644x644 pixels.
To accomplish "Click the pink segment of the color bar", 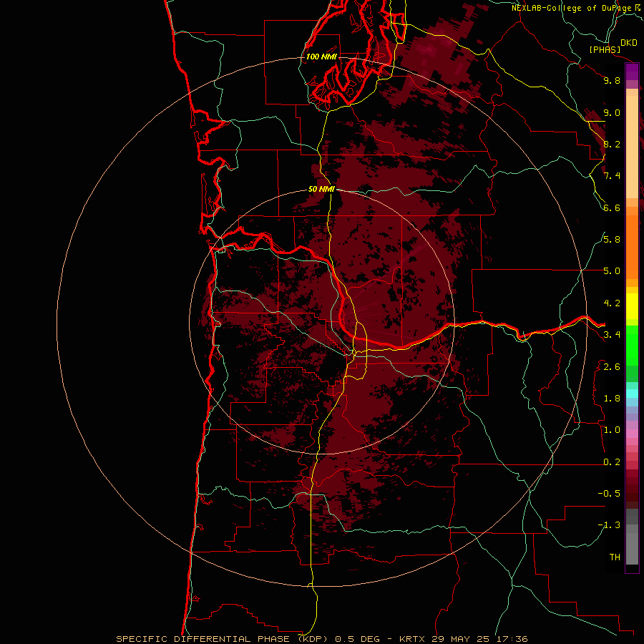I will coord(632,434).
